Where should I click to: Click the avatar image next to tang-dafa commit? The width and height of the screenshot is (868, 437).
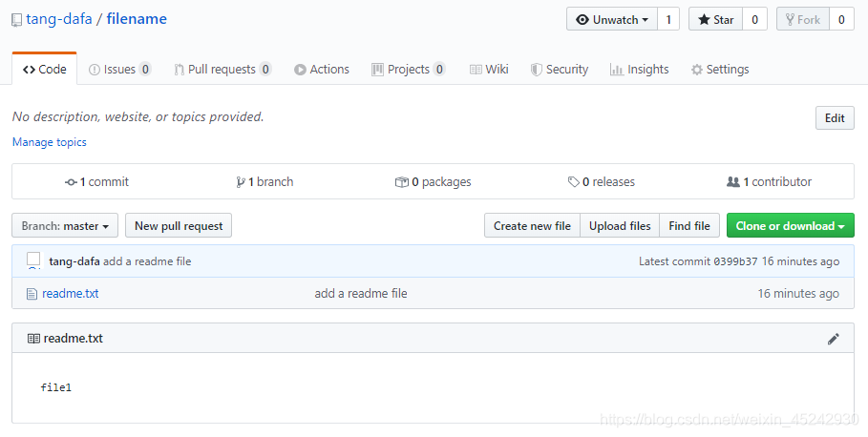pyautogui.click(x=33, y=260)
